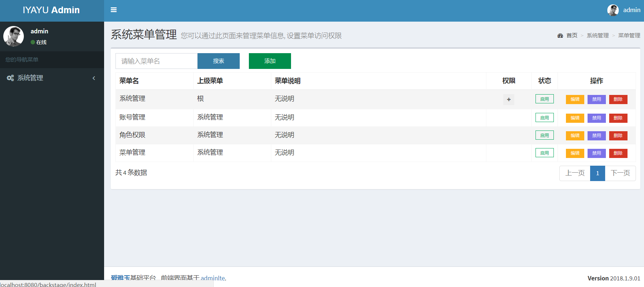Click the IYAYU Admin logo
Viewport: 644px width, 287px height.
[51, 10]
